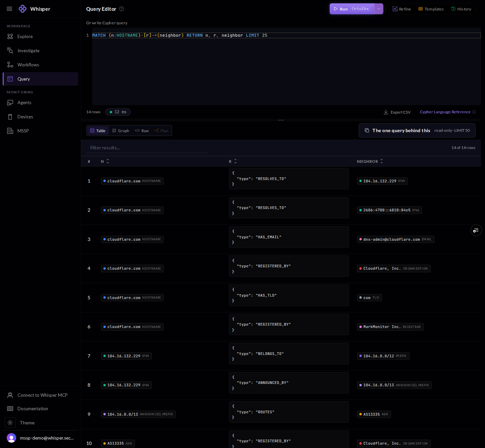The width and height of the screenshot is (485, 448).
Task: Run the Cypher query
Action: [x=352, y=9]
